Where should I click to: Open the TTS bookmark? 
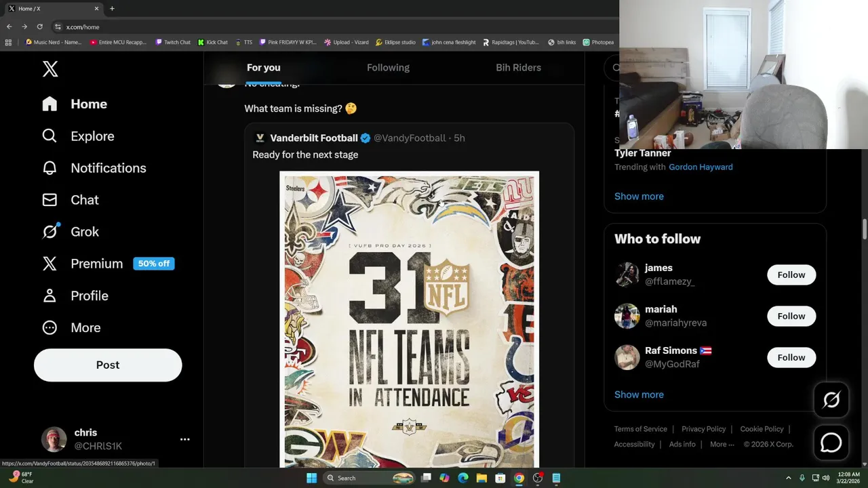[x=243, y=42]
